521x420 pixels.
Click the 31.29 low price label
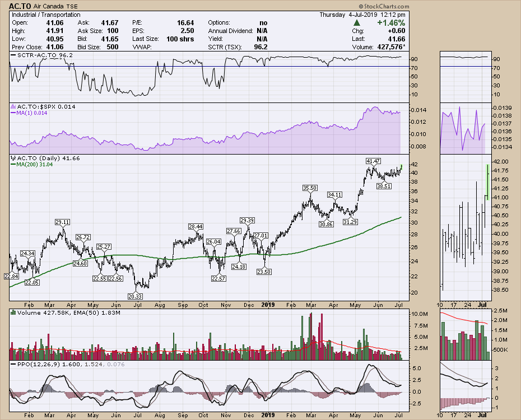point(350,222)
